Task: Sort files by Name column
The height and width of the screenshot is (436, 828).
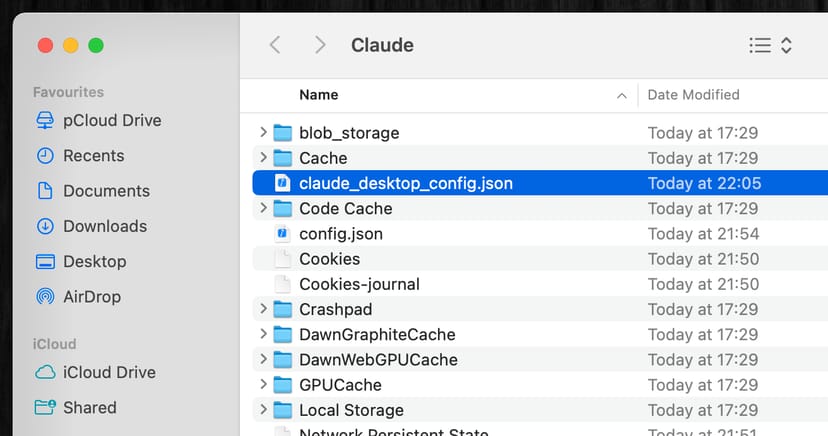Action: pyautogui.click(x=319, y=95)
